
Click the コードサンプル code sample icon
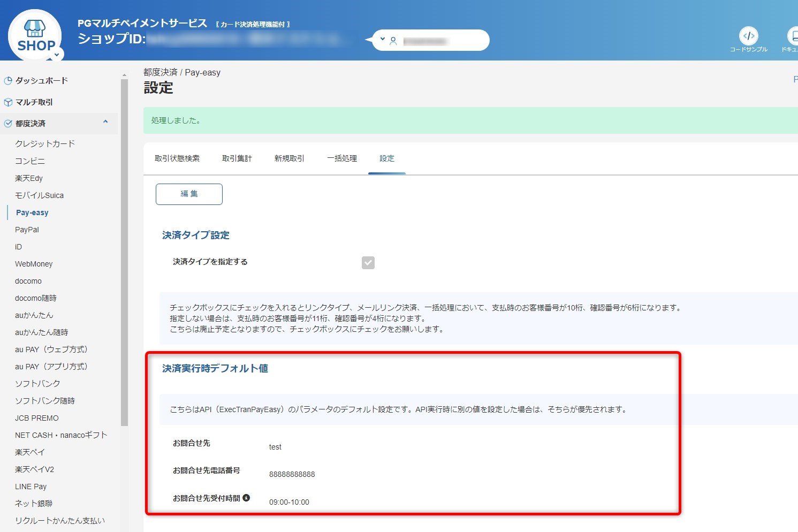(749, 36)
